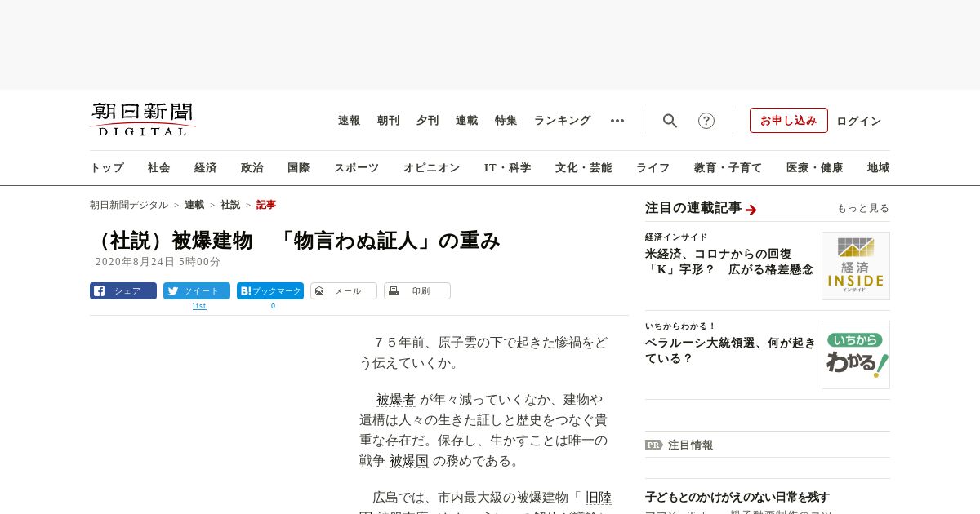Click the PR 注目情報 label

point(679,445)
